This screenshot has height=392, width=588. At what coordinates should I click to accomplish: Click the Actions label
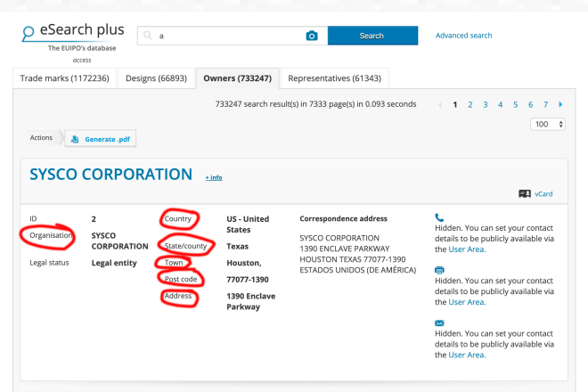[41, 138]
